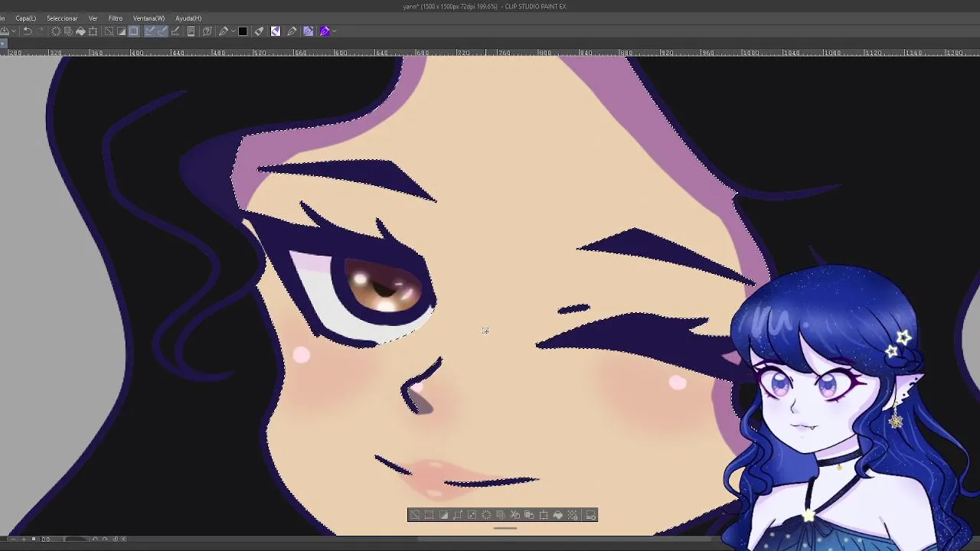Click Expand selected area in selection launcher

[x=458, y=515]
